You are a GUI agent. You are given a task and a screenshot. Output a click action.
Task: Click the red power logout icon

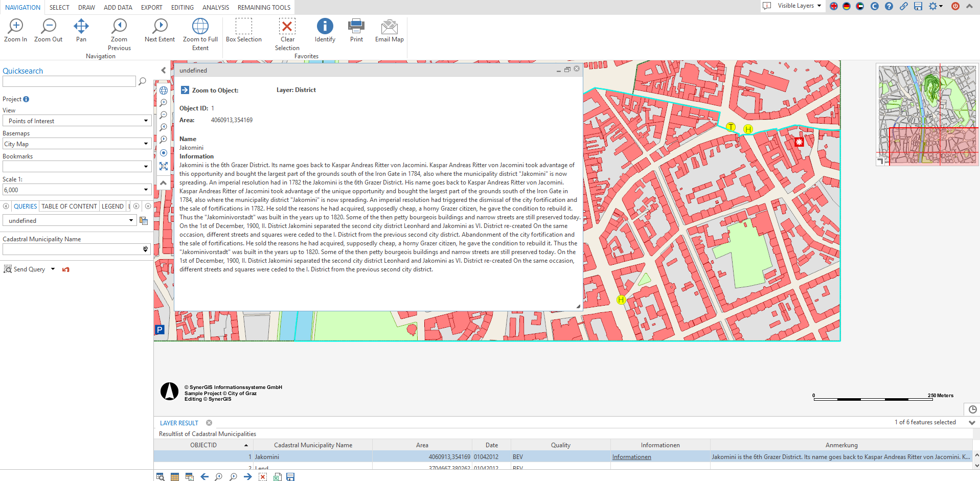955,6
